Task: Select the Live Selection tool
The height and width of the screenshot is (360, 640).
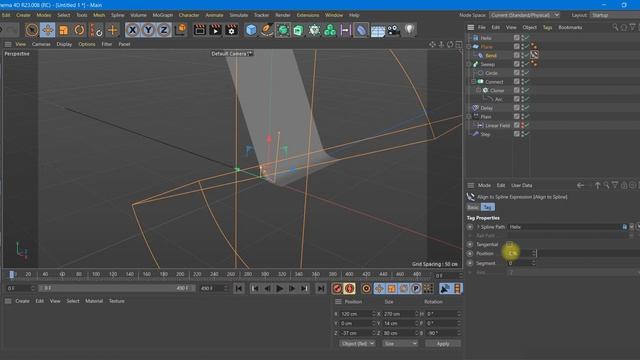Action: tap(31, 30)
